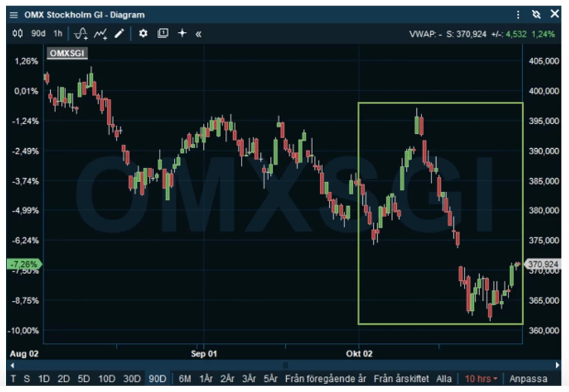Toggle the link-off icon in title bar
The height and width of the screenshot is (392, 569).
tap(536, 15)
